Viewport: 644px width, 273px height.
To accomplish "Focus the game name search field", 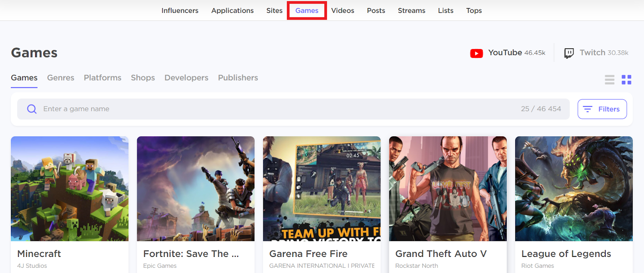I will pos(293,109).
